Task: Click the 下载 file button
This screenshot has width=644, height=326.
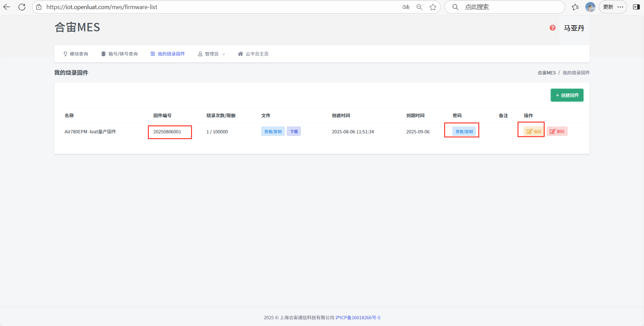Action: (294, 131)
